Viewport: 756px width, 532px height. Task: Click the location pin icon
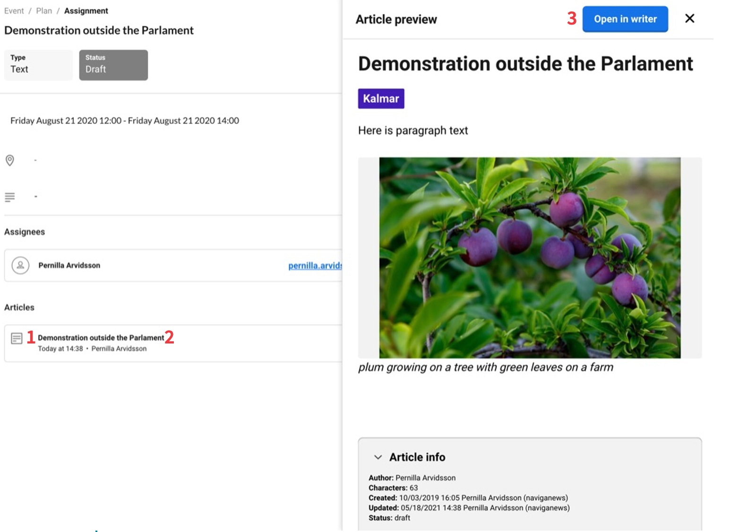pyautogui.click(x=10, y=160)
